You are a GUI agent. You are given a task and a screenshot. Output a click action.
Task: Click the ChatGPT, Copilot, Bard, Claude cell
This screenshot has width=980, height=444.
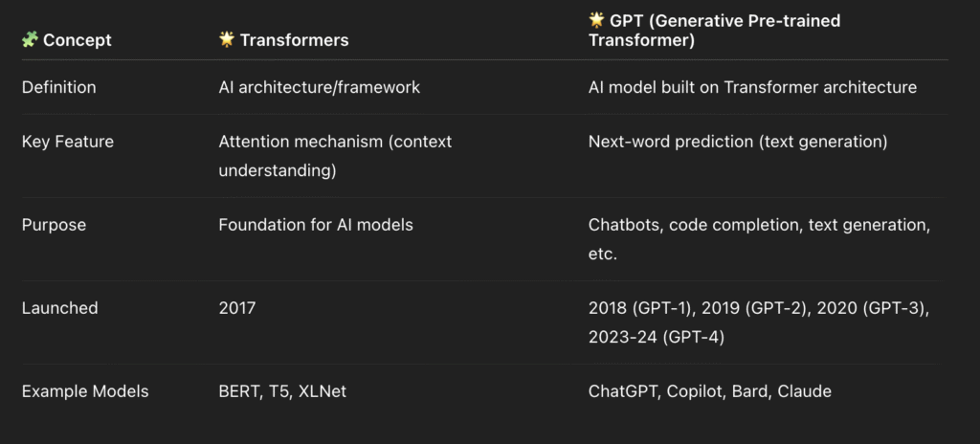coord(710,391)
